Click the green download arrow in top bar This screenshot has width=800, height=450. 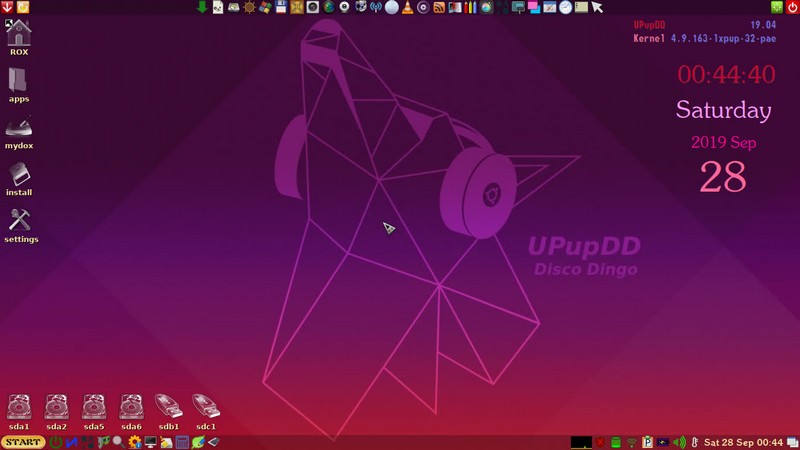click(x=202, y=7)
